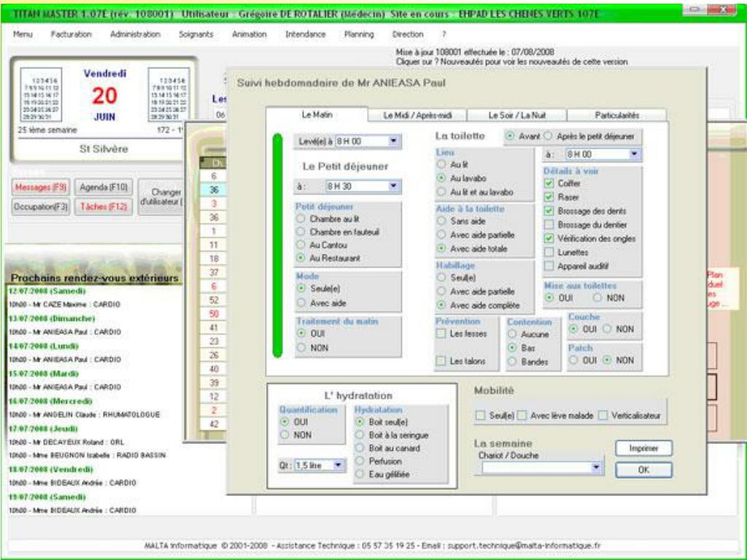
Task: Check the Appareil auditif checkbox
Action: click(x=549, y=266)
